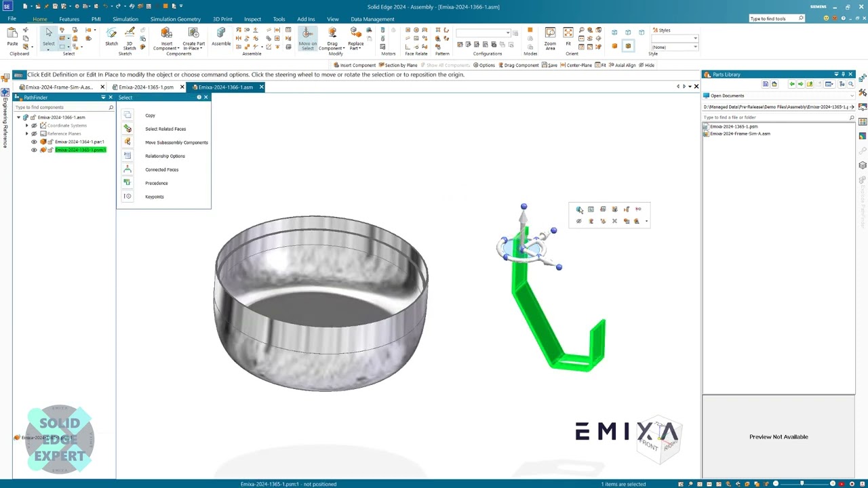This screenshot has height=488, width=868.
Task: Toggle visibility of Reference Planes
Action: [x=34, y=134]
